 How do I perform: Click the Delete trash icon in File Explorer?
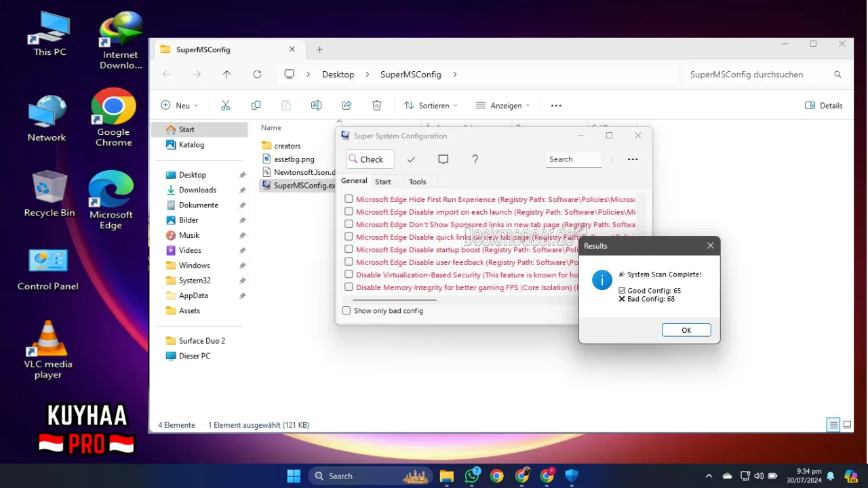(376, 105)
